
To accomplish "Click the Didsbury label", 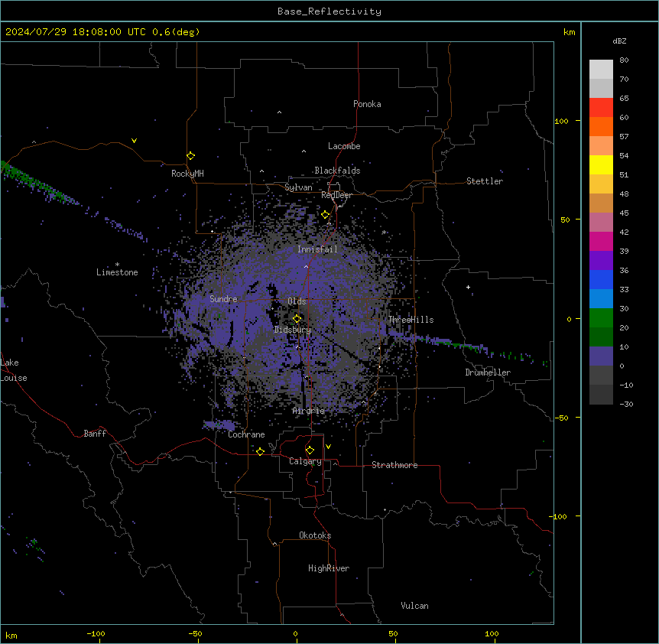I will 293,330.
